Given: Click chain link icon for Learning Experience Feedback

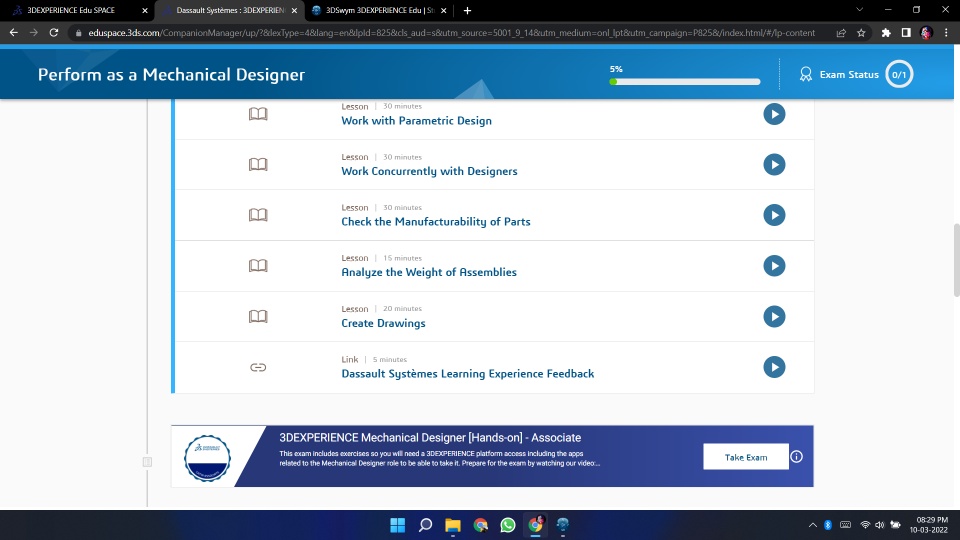Looking at the screenshot, I should 258,367.
